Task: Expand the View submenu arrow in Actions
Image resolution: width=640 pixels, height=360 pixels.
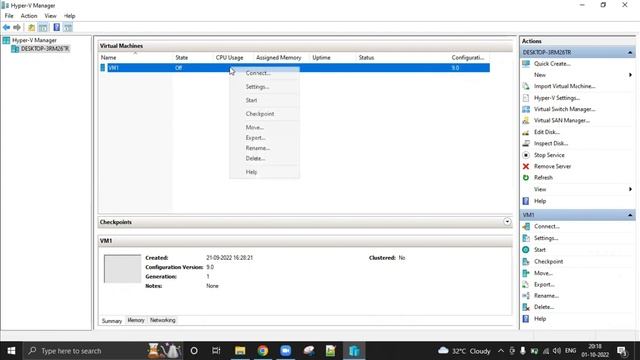Action: [x=630, y=189]
